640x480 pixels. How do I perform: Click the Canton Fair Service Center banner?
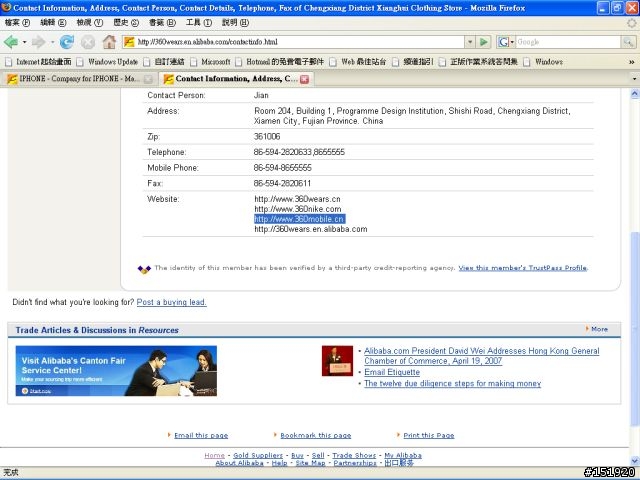[x=116, y=371]
